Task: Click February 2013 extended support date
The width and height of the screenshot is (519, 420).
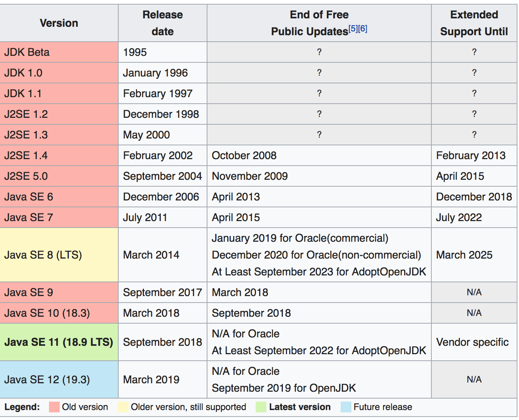Action: coord(471,155)
